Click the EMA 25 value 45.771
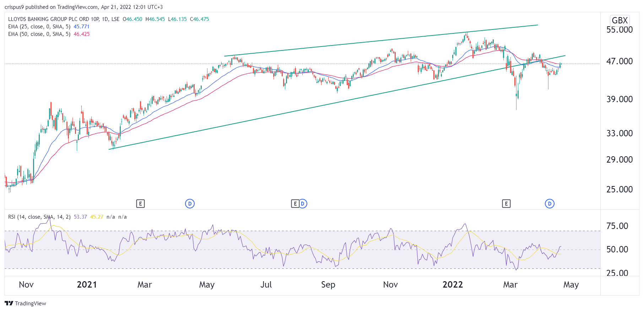Image resolution: width=644 pixels, height=311 pixels. pyautogui.click(x=81, y=27)
